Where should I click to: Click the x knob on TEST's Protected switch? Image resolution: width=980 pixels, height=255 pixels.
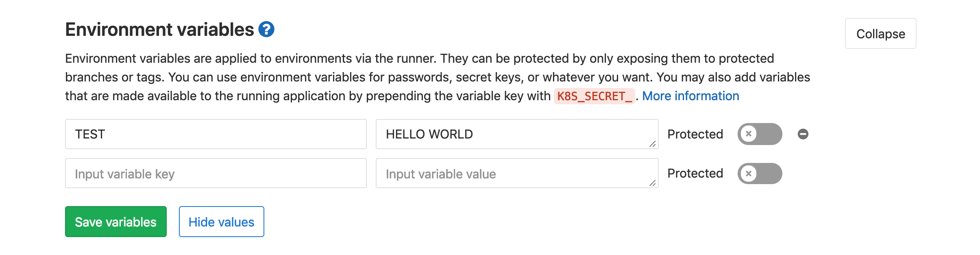[x=748, y=134]
